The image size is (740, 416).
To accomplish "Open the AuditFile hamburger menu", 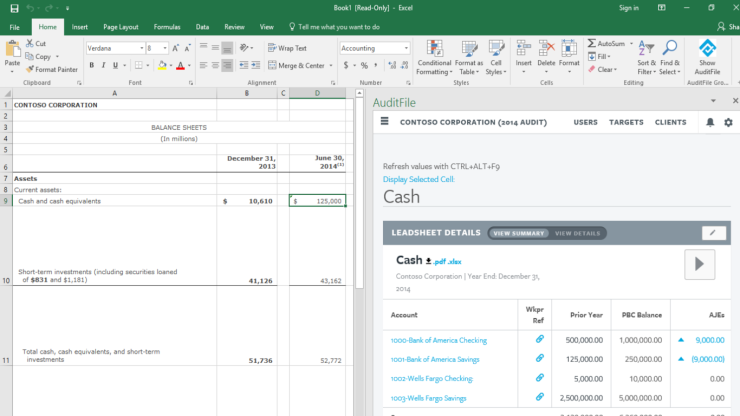I will (x=385, y=121).
